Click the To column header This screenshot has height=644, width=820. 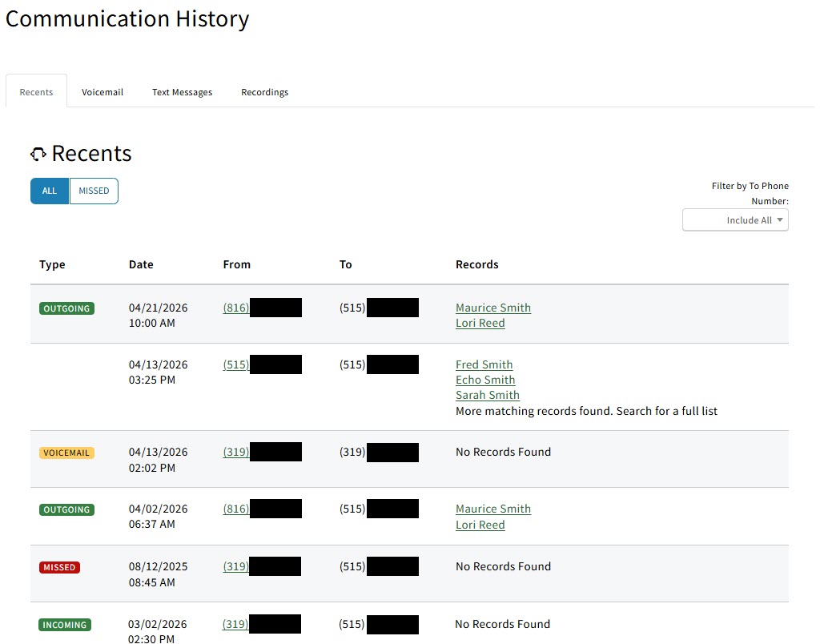346,264
